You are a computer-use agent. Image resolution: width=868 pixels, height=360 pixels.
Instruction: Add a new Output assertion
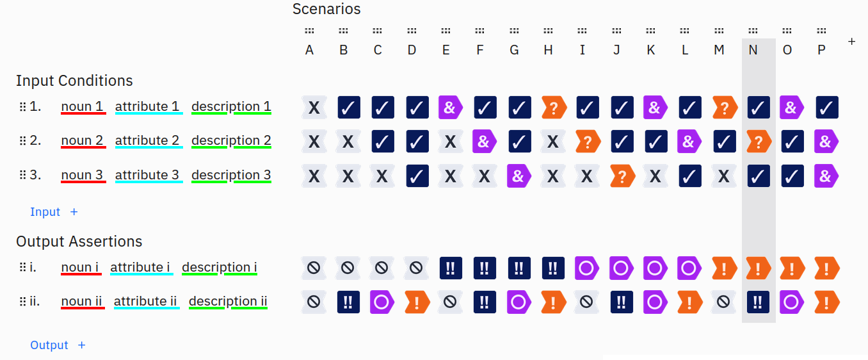coord(58,345)
